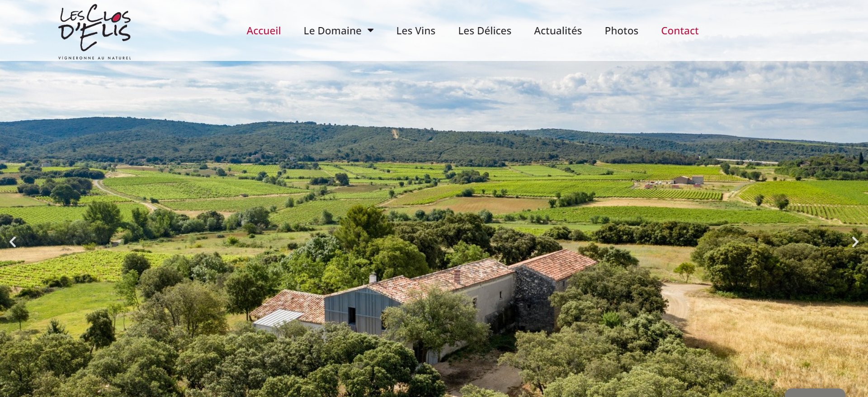Open the Contact page
The width and height of the screenshot is (868, 397).
(x=679, y=31)
